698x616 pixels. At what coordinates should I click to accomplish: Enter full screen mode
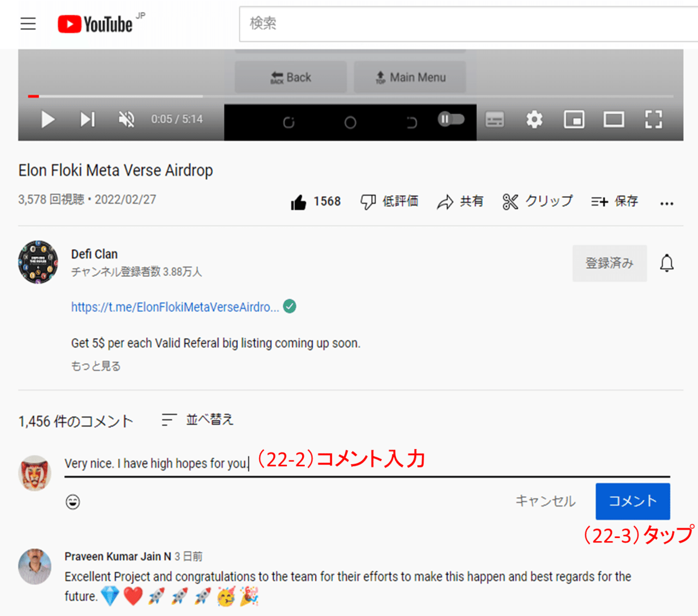[653, 119]
